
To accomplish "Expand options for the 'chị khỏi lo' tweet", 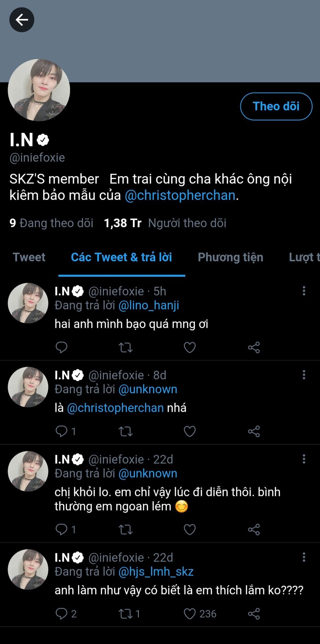I will (x=304, y=459).
